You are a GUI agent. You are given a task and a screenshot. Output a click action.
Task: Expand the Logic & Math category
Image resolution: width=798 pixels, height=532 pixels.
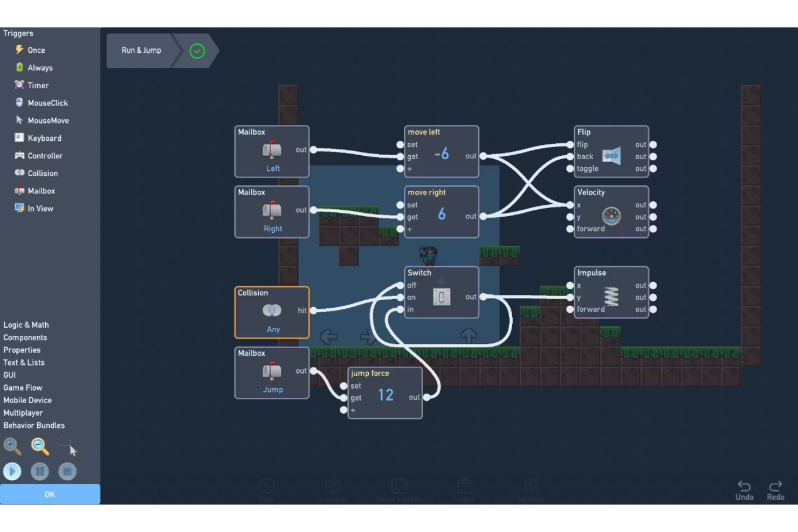[x=26, y=324]
